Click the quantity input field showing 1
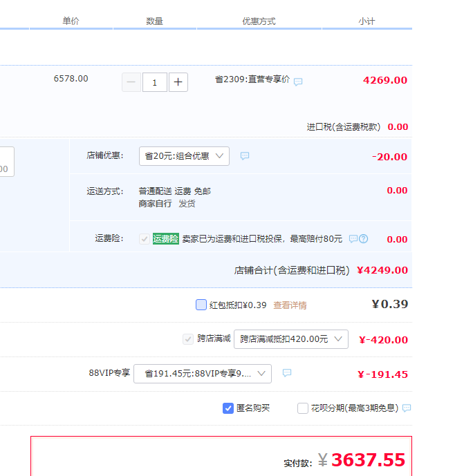The width and height of the screenshot is (473, 476). click(x=155, y=82)
